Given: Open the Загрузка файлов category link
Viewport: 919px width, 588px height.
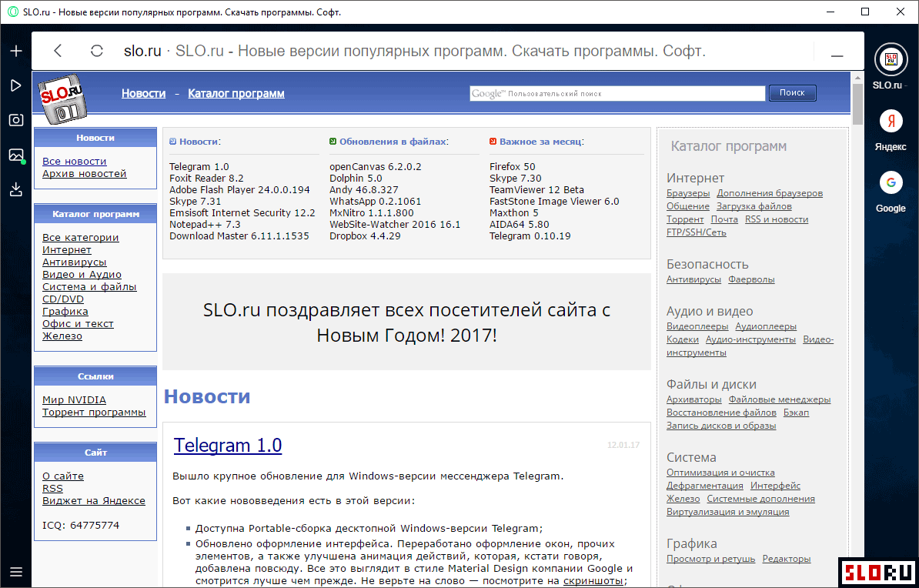Looking at the screenshot, I should click(x=754, y=206).
